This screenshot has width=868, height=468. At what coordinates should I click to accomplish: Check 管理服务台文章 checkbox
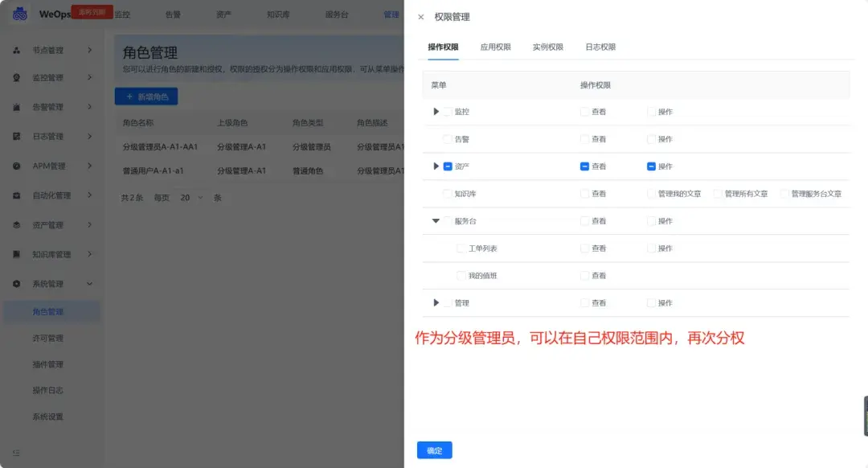pos(784,193)
